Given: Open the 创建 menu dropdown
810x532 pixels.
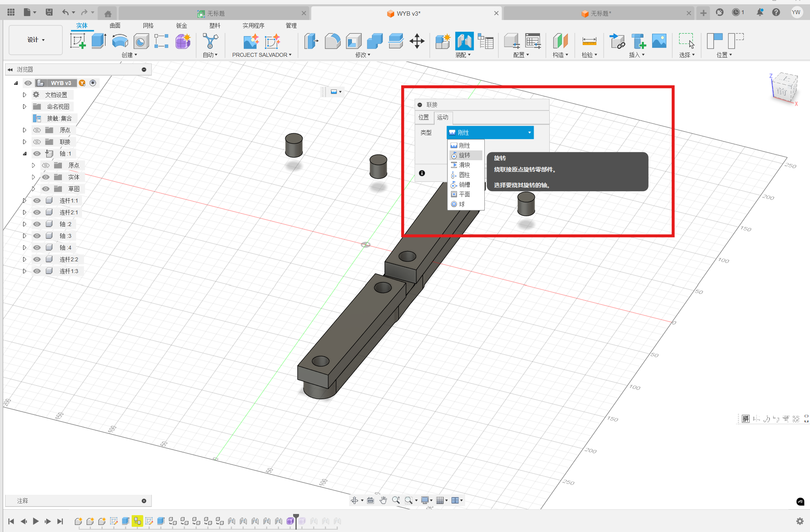Looking at the screenshot, I should tap(129, 55).
